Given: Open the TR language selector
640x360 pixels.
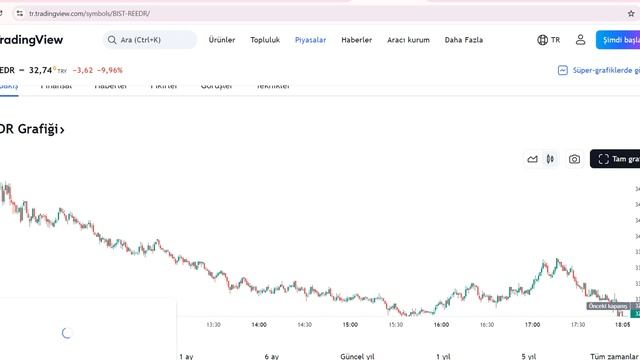Looking at the screenshot, I should (x=549, y=40).
